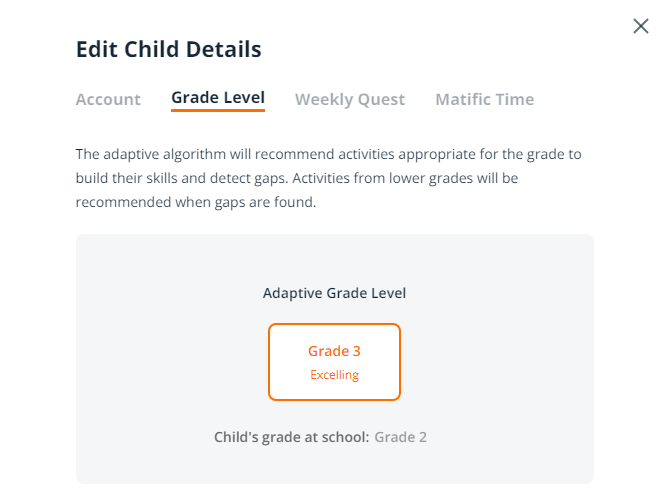Click the text recommended when gaps are found
Viewport: 671px width, 495px height.
point(196,202)
